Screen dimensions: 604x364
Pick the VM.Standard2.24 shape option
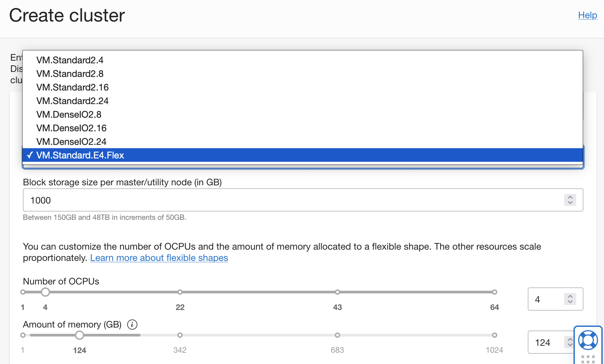[72, 101]
